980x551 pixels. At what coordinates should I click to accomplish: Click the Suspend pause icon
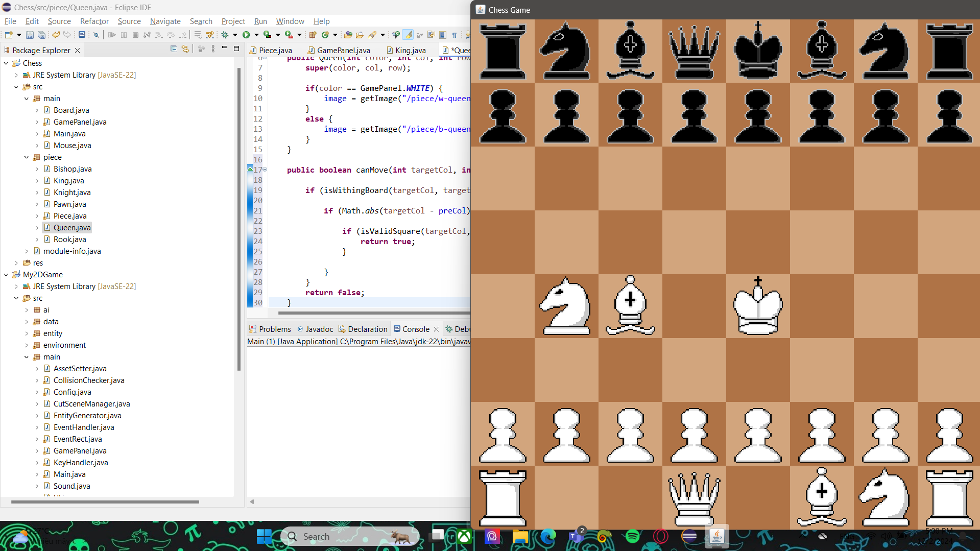(124, 35)
